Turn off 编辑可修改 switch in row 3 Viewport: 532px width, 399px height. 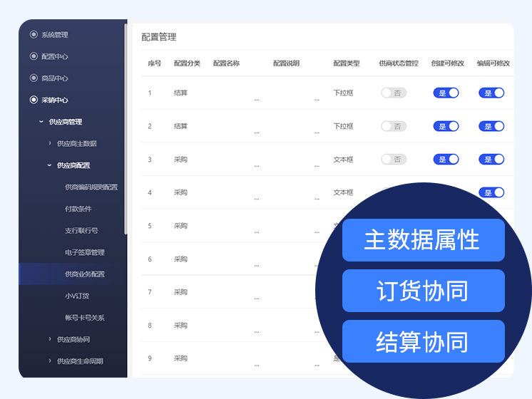pyautogui.click(x=491, y=160)
